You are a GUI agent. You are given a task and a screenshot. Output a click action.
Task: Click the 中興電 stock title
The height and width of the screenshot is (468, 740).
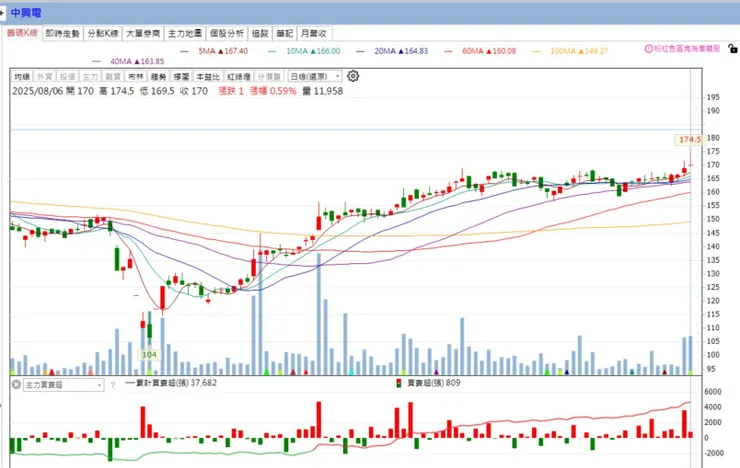click(26, 13)
